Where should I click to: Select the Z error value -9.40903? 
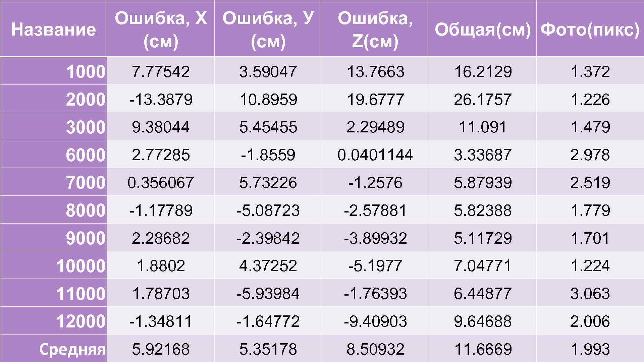[x=375, y=321]
